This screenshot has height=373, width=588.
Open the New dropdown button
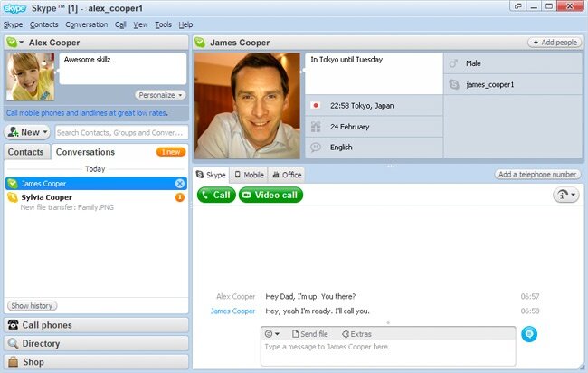28,132
